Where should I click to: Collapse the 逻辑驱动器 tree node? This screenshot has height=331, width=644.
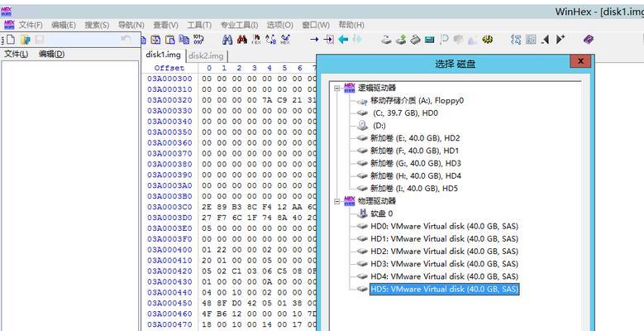click(337, 88)
